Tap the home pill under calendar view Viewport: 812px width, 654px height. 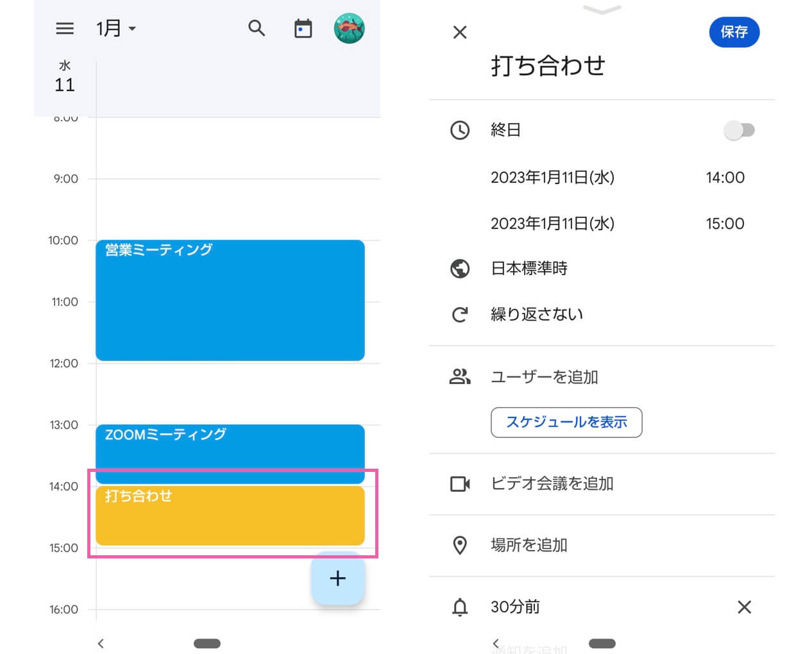207,643
